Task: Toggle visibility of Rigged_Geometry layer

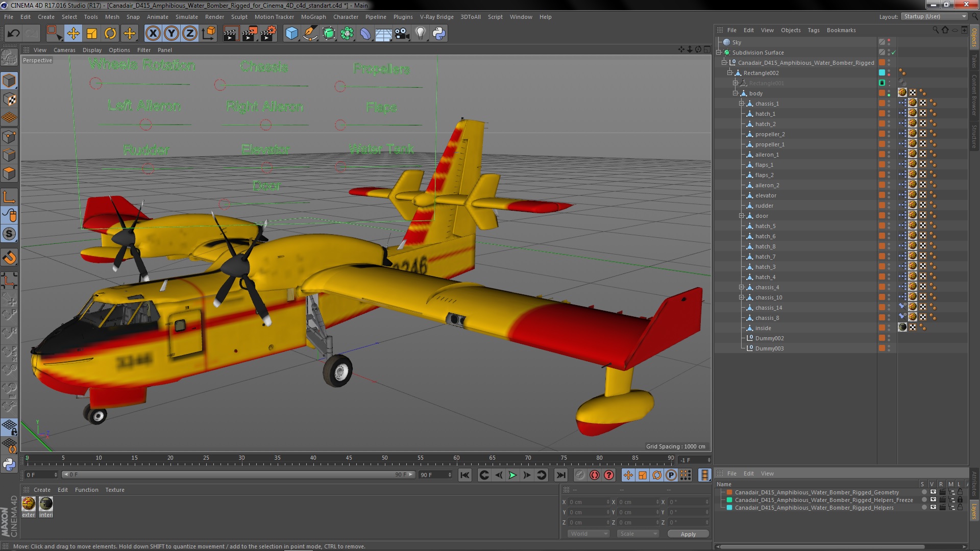Action: (933, 492)
